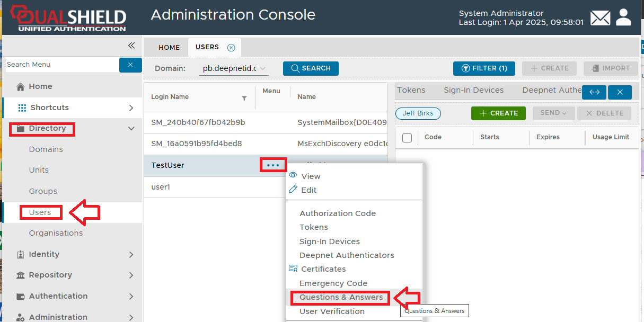This screenshot has width=644, height=322.
Task: Close the USERS tab with x icon
Action: point(231,48)
